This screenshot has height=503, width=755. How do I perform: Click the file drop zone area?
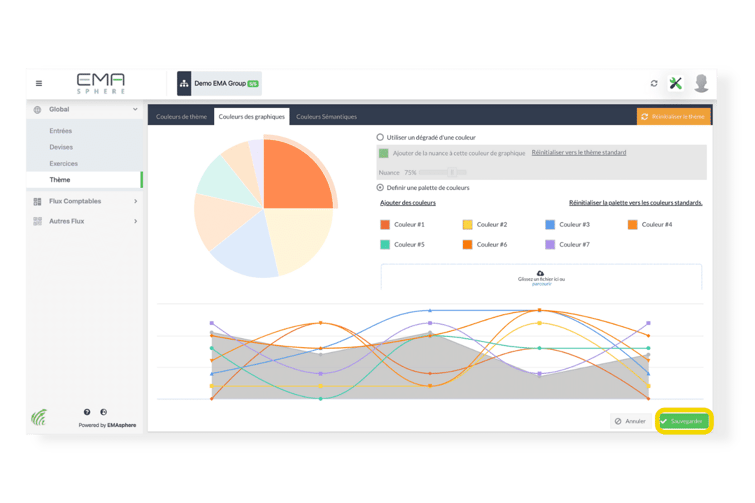541,277
